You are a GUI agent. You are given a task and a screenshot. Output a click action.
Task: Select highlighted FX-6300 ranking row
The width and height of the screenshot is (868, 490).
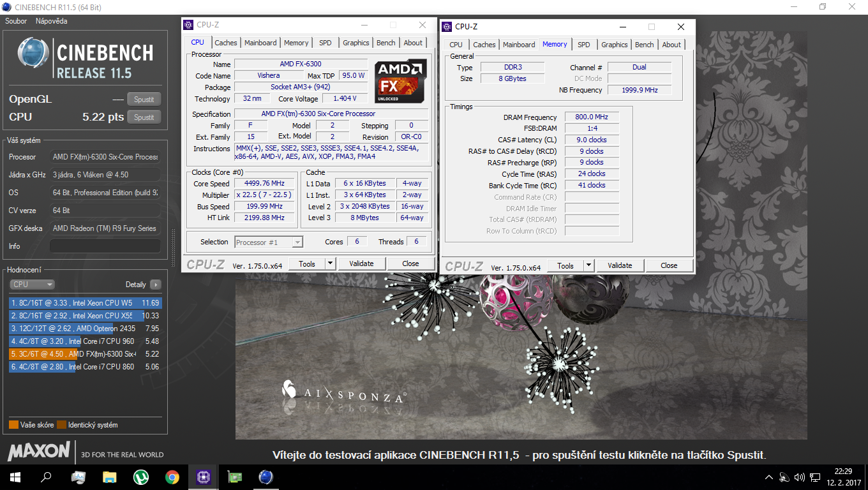point(86,354)
